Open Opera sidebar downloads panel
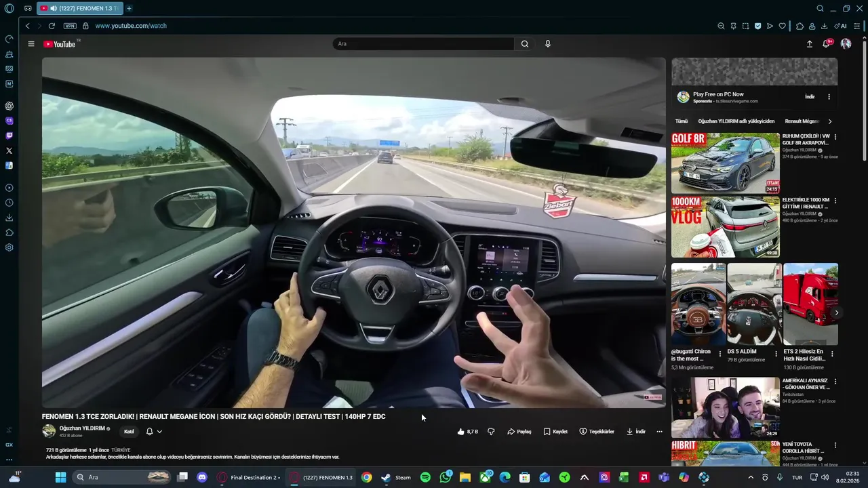The height and width of the screenshot is (488, 868). [9, 218]
